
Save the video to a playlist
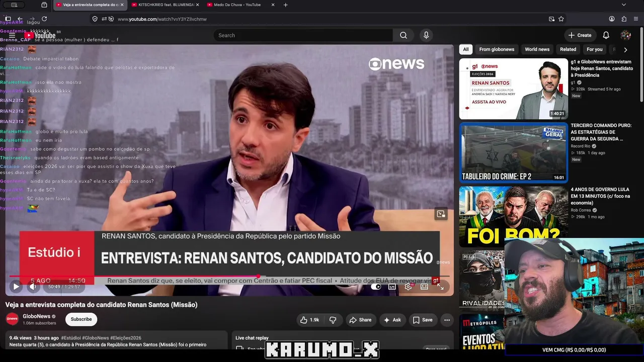point(423,320)
